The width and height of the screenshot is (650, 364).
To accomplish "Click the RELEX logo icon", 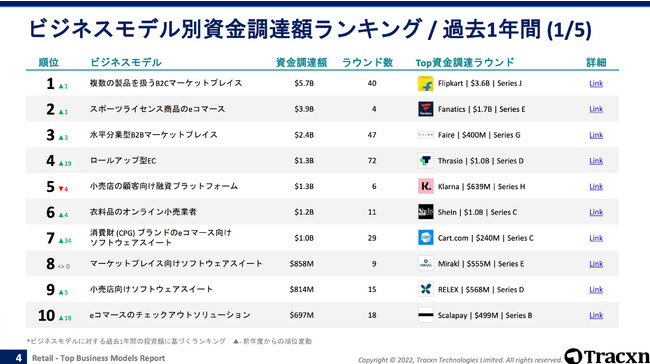I will click(425, 289).
